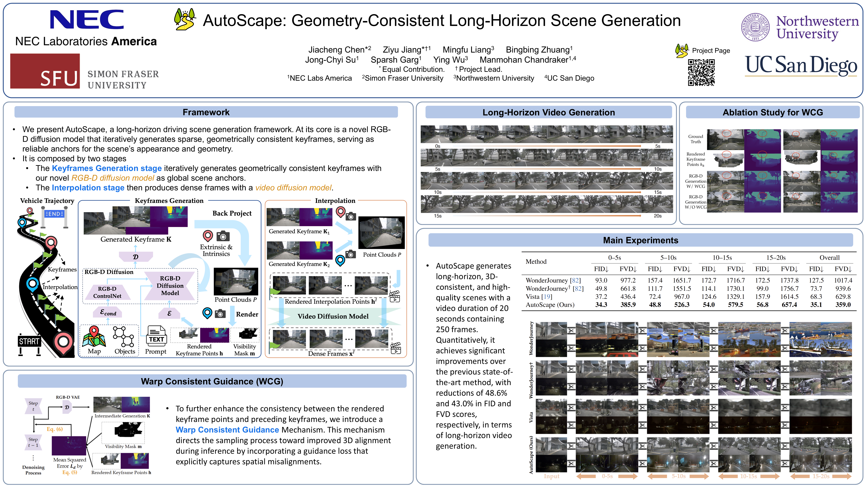Click the END banner on trajectory
The width and height of the screenshot is (868, 488).
(55, 214)
